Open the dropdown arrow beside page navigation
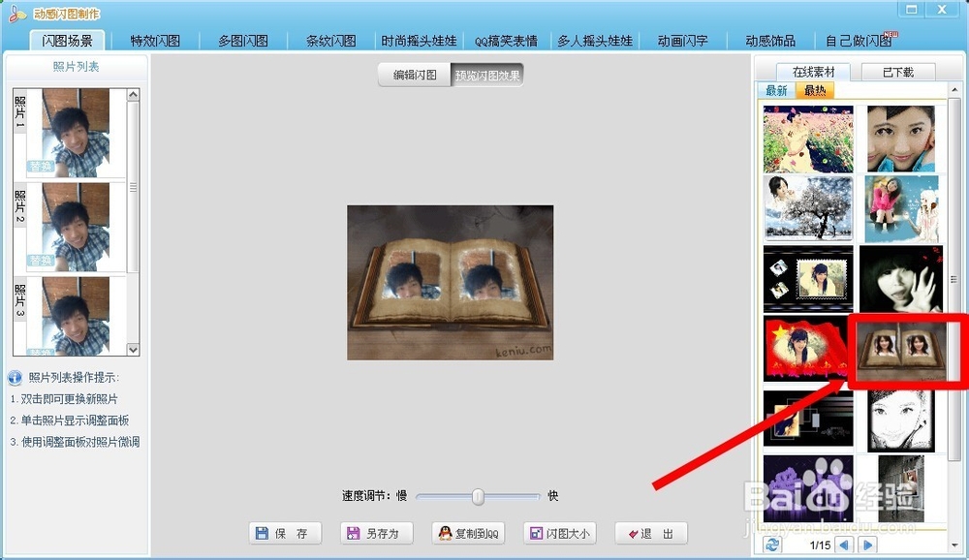The image size is (969, 560). pyautogui.click(x=954, y=544)
